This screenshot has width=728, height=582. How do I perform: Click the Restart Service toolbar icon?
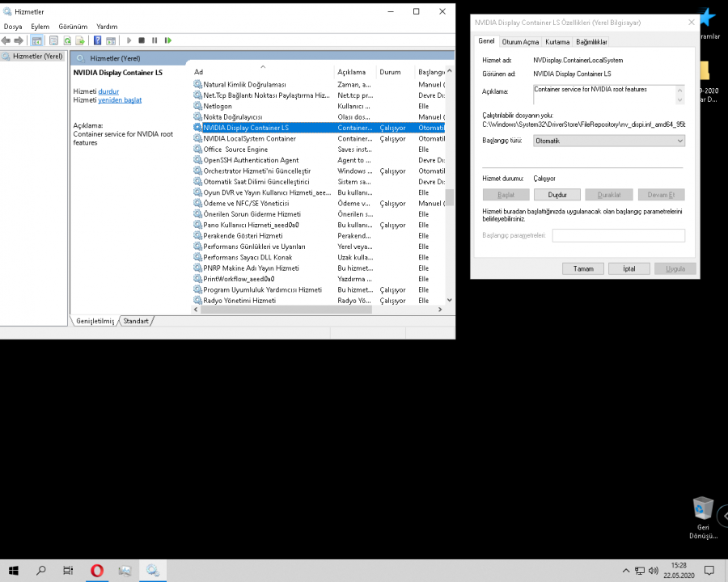click(x=168, y=41)
